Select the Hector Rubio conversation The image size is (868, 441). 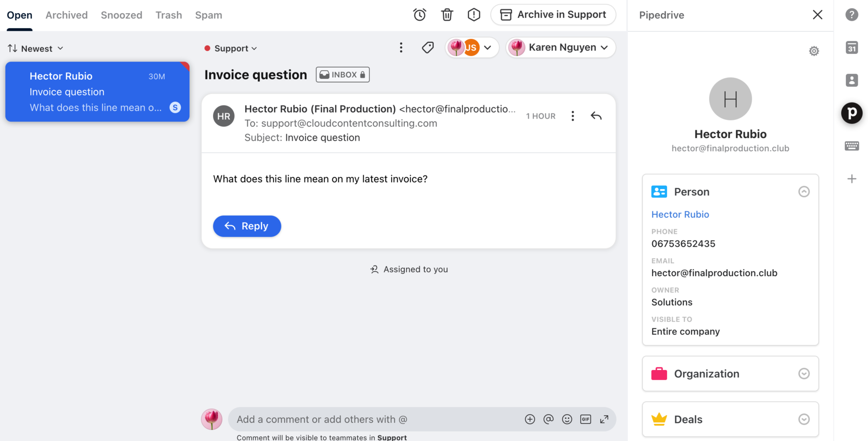97,92
